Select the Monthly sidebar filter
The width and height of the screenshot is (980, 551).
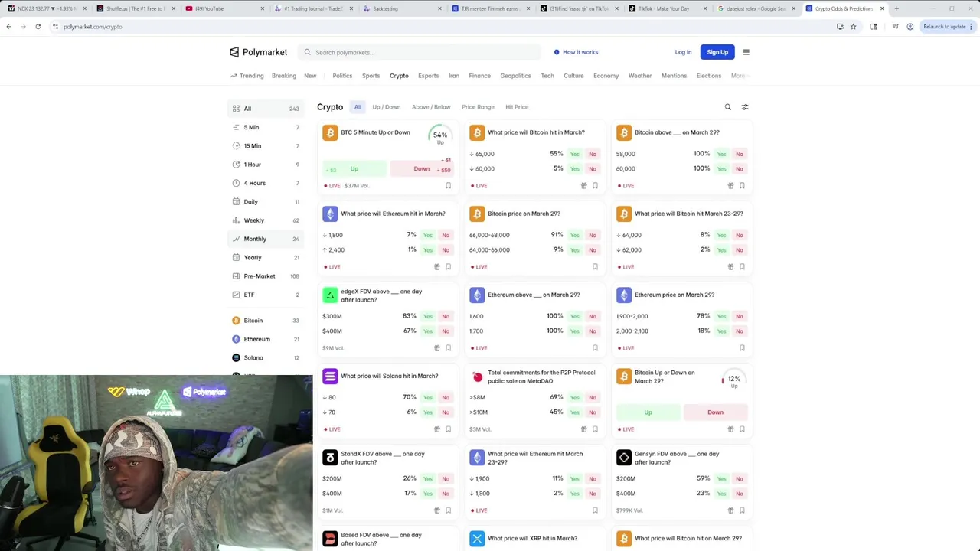[266, 239]
